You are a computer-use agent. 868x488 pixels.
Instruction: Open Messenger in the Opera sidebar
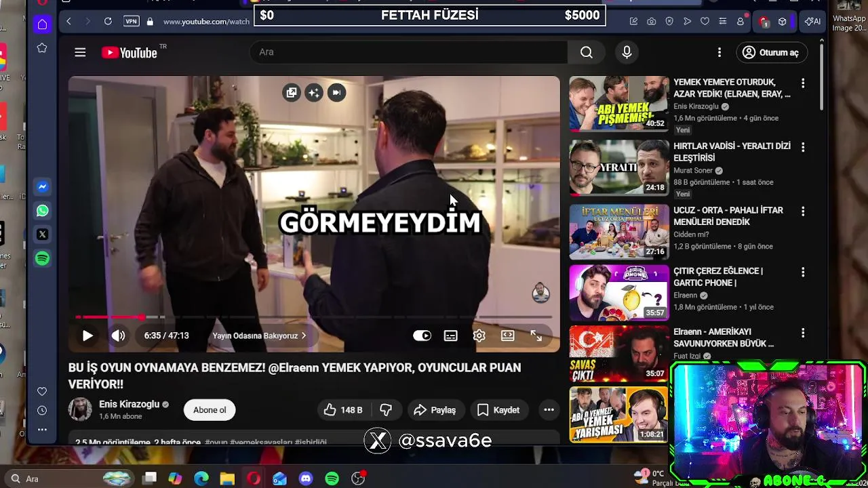(42, 186)
